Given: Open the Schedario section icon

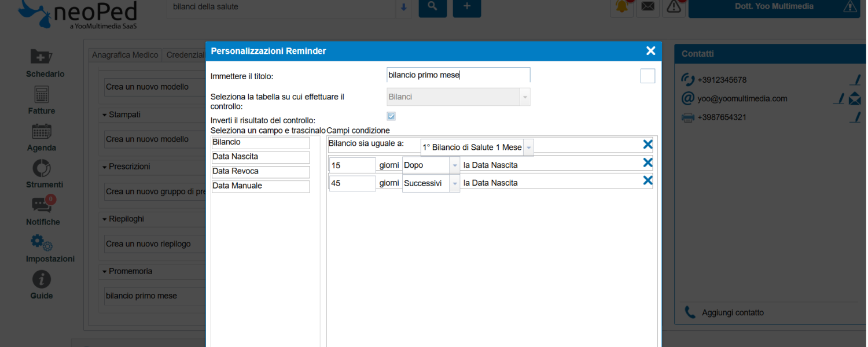Looking at the screenshot, I should [x=42, y=57].
